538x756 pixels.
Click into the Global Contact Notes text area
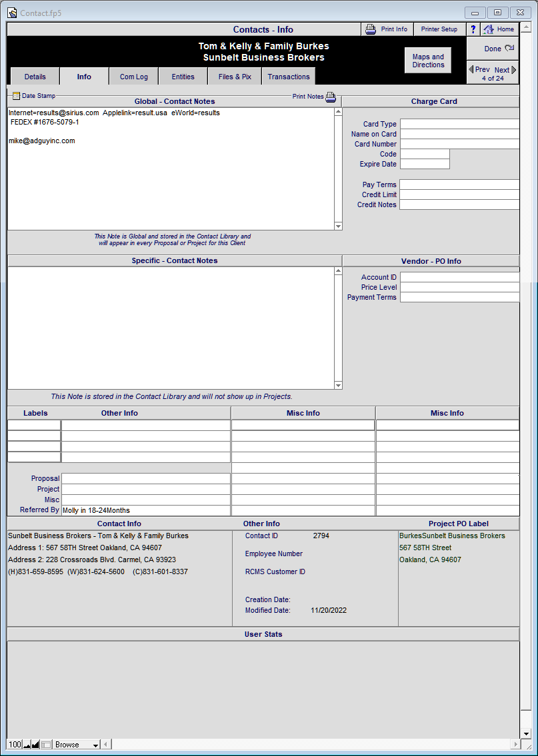tap(171, 169)
